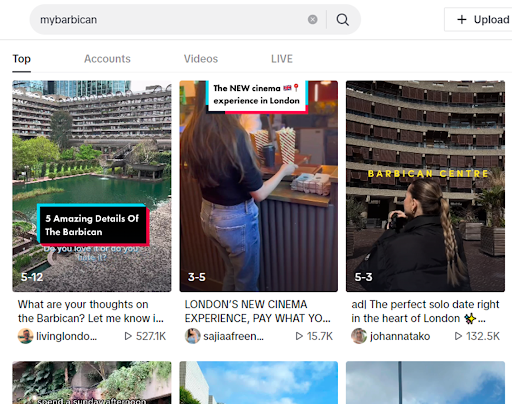Open the Barbican Centre video thumbnail
Viewport: 512px width, 404px height.
[x=425, y=186]
